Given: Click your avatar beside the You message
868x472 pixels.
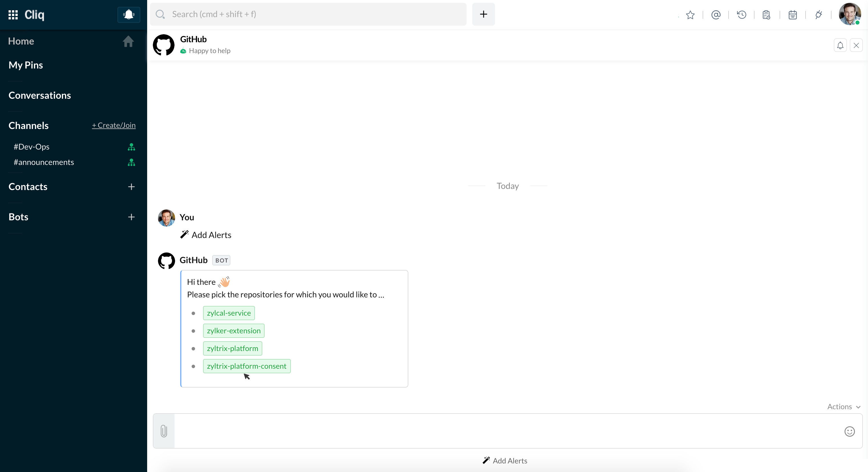Looking at the screenshot, I should [x=167, y=218].
